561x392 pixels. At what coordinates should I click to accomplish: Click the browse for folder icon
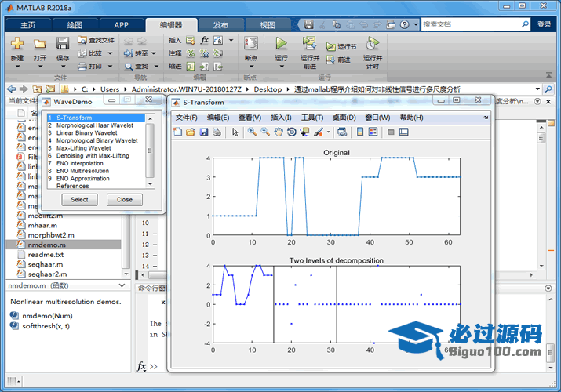coord(50,89)
